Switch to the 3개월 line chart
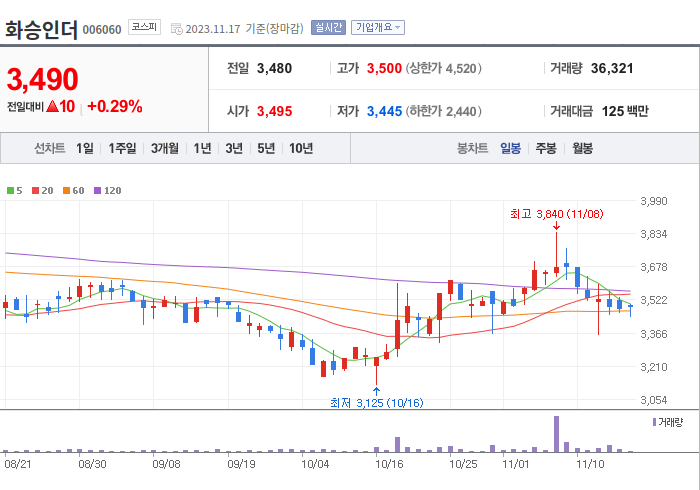The width and height of the screenshot is (700, 490). pos(165,148)
